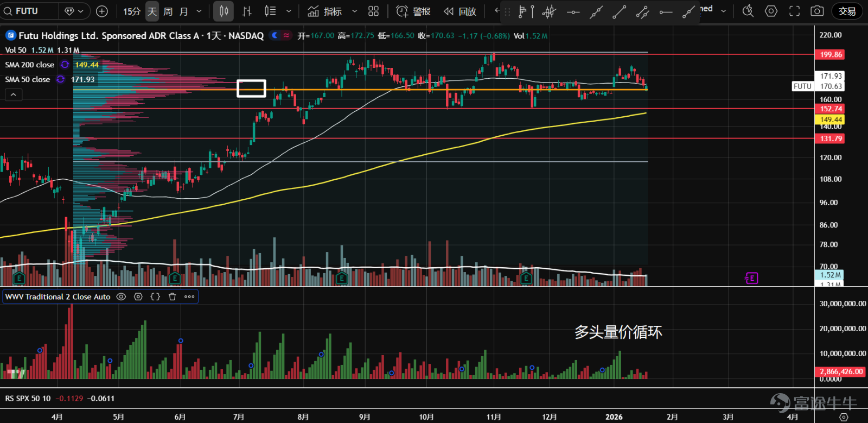
Task: Click the Vol 50 legend label
Action: tap(16, 50)
